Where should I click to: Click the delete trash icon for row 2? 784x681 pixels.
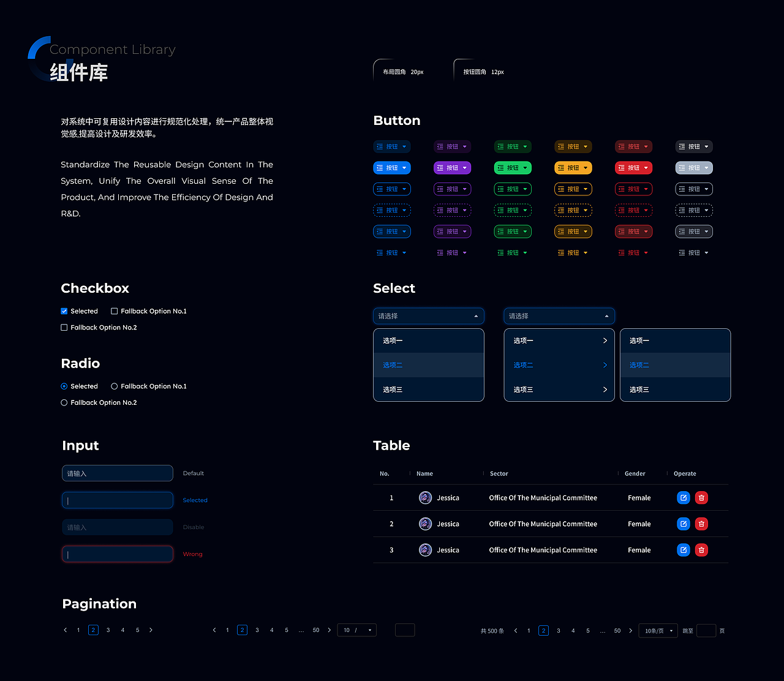(701, 524)
